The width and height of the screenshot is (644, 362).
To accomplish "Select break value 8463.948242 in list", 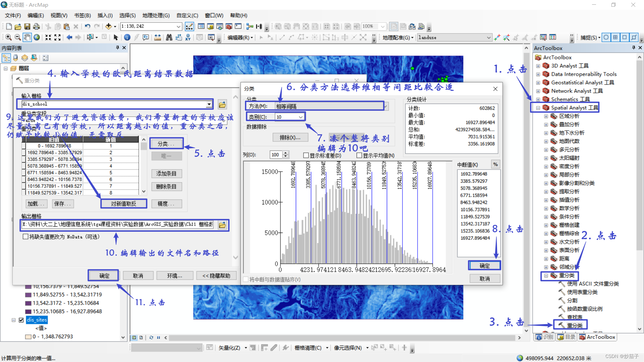I will click(474, 202).
